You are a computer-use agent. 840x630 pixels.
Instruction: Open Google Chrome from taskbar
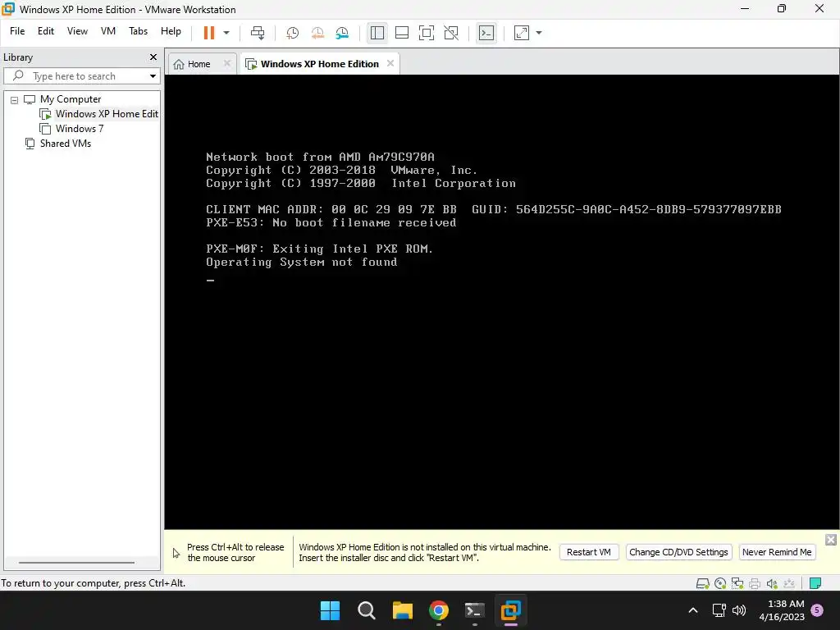(x=439, y=610)
